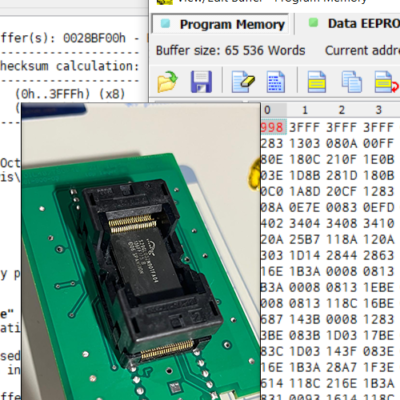Click the yellow page red arrow icon
Image resolution: width=400 pixels, height=400 pixels.
[386, 82]
